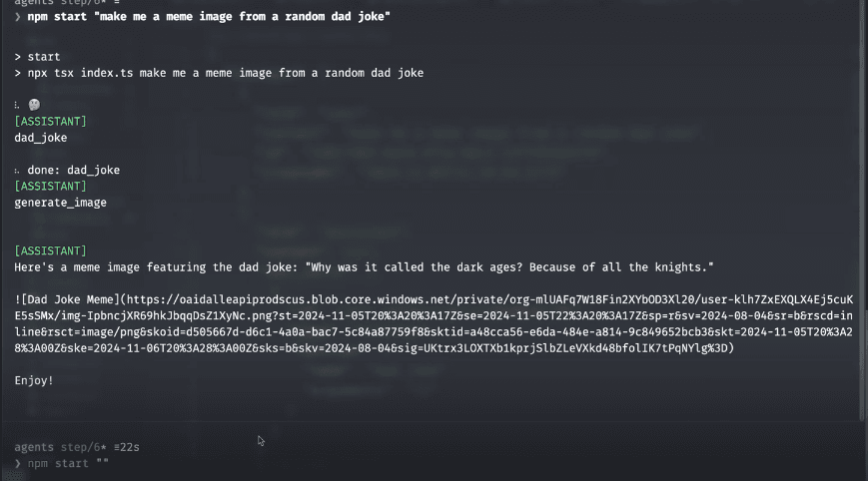Click the last [ASSISTANT] label above the joke
The width and height of the screenshot is (868, 481).
pos(50,250)
